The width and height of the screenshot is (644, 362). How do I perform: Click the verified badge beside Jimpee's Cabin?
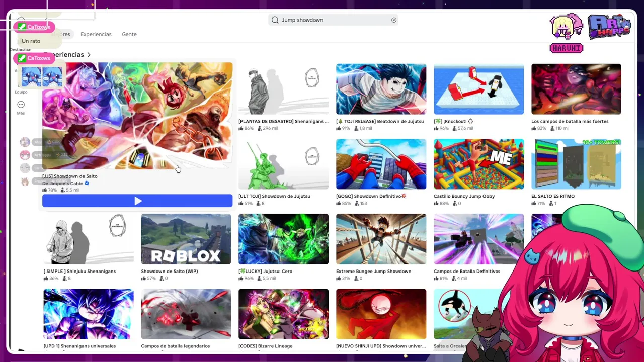click(x=87, y=184)
